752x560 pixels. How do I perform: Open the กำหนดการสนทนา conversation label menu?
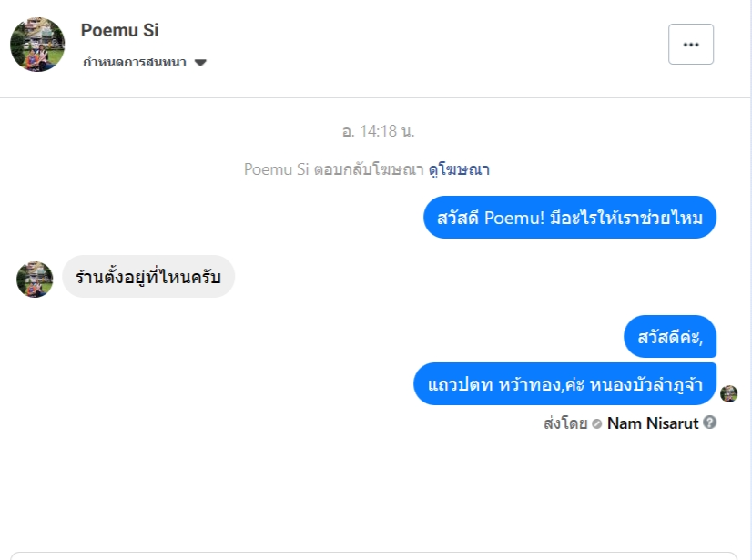tap(134, 63)
